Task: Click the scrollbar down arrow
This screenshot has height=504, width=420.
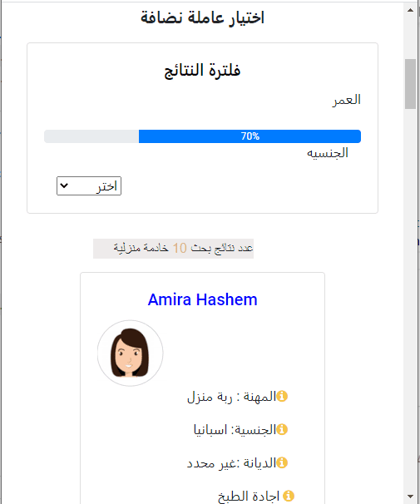Action: click(410, 497)
